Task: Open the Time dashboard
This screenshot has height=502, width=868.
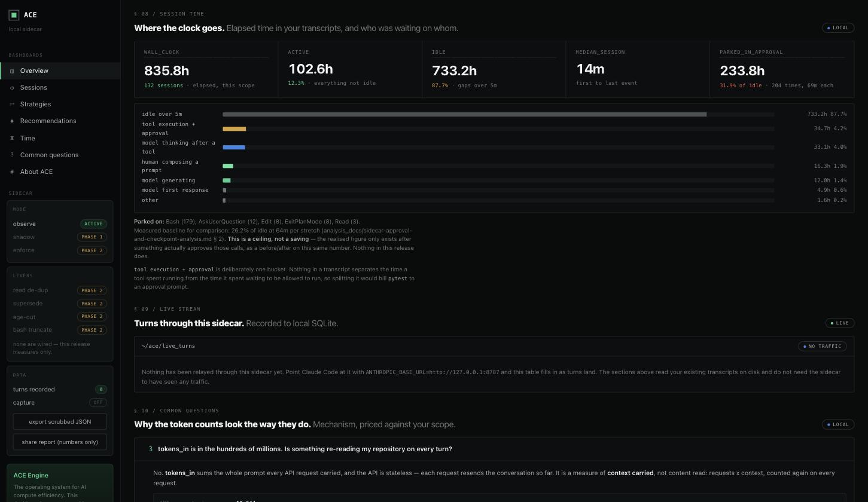Action: (60, 138)
